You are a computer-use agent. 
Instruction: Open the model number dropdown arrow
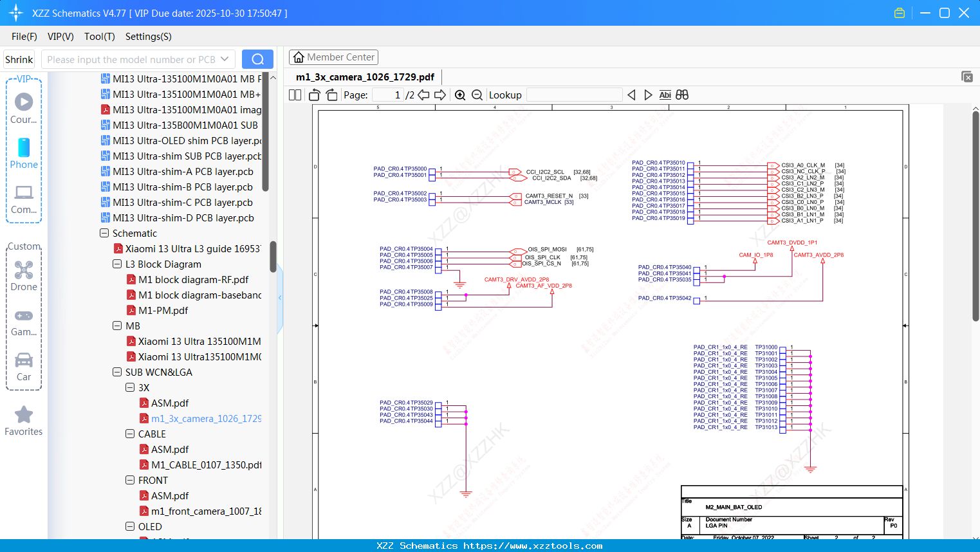coord(225,59)
